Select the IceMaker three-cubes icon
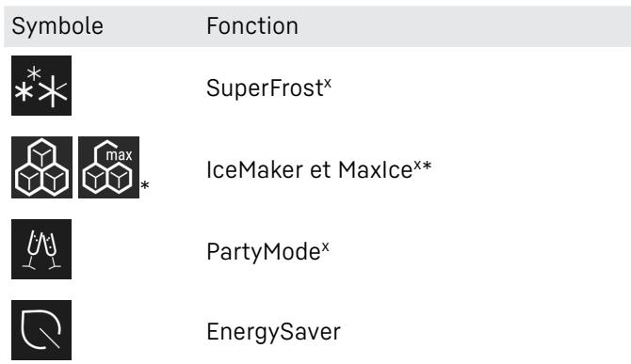Screen dimensions: 631x364 (x=41, y=167)
